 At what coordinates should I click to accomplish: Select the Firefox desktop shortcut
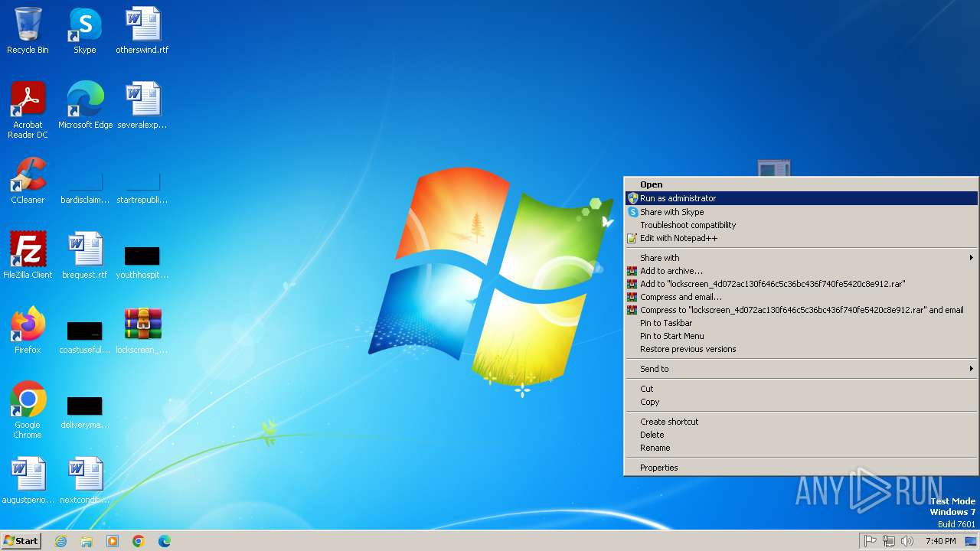tap(28, 331)
